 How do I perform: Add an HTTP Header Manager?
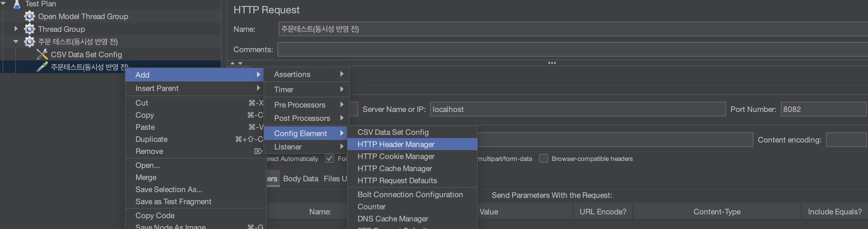click(x=412, y=144)
